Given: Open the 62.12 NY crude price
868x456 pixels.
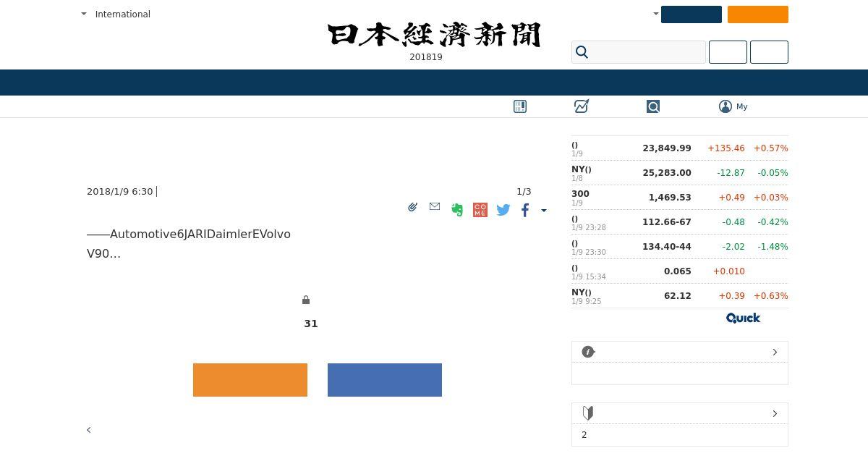Looking at the screenshot, I should (x=678, y=295).
